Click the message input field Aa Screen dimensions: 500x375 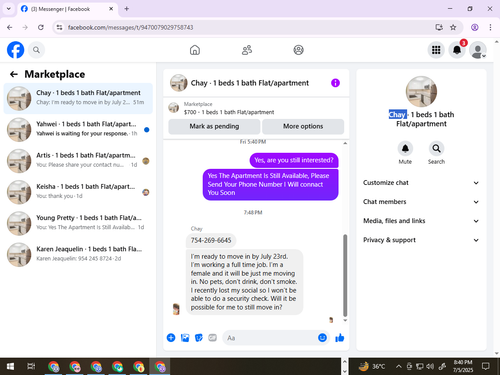click(276, 338)
